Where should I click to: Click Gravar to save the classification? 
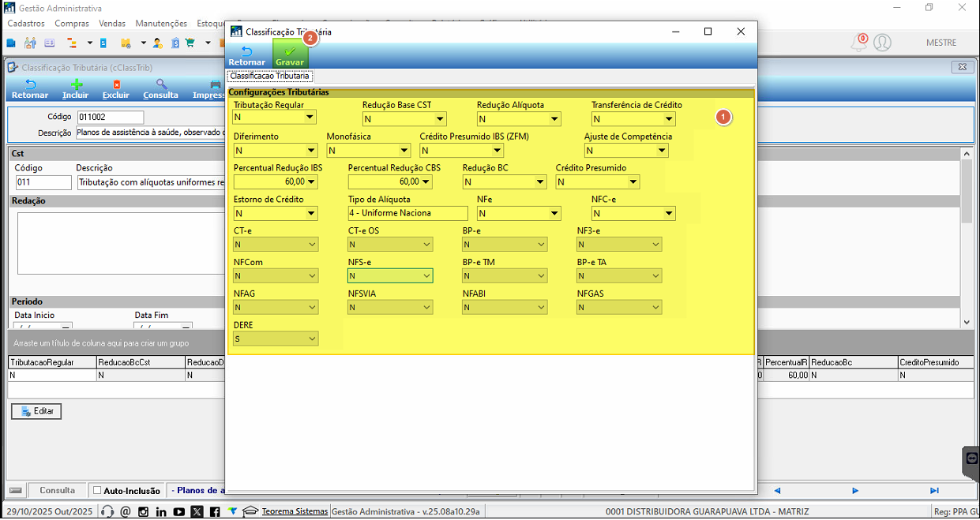290,54
